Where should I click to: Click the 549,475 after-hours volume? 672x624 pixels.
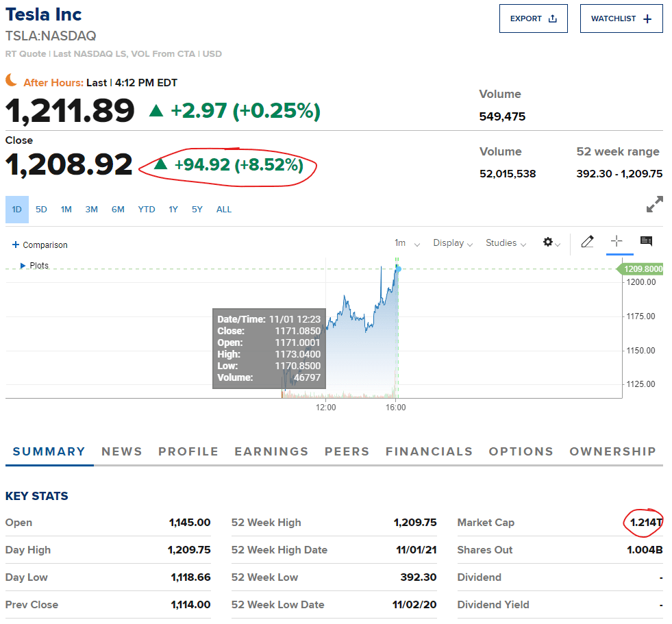[502, 116]
